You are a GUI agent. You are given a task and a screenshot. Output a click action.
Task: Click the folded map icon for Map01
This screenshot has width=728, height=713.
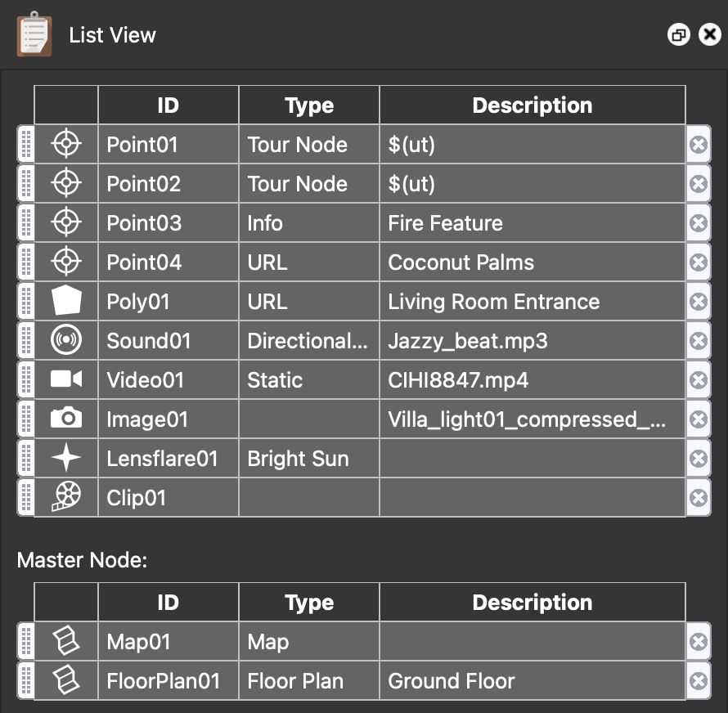pyautogui.click(x=66, y=641)
